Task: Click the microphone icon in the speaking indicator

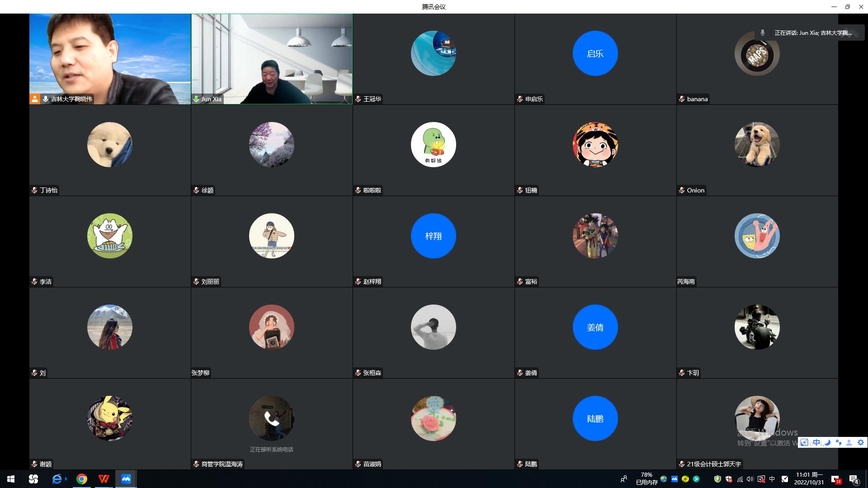Action: (763, 33)
